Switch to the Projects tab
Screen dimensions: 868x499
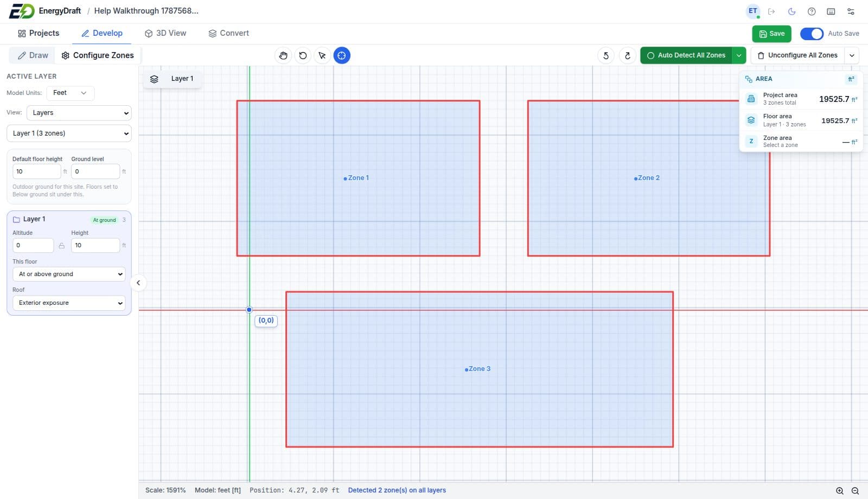(x=39, y=33)
